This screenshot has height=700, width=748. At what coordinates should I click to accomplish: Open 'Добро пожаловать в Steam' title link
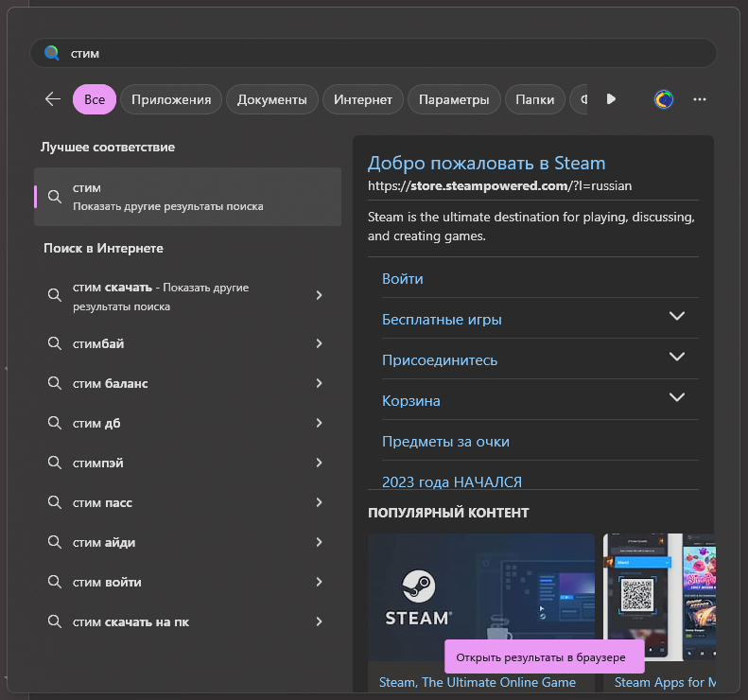(487, 164)
